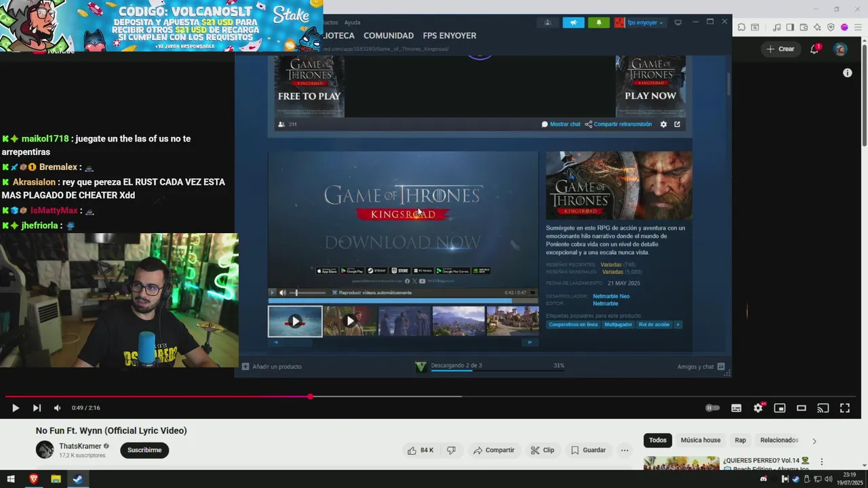Image resolution: width=868 pixels, height=488 pixels.
Task: Adjust Steam trailer volume slider
Action: click(308, 293)
